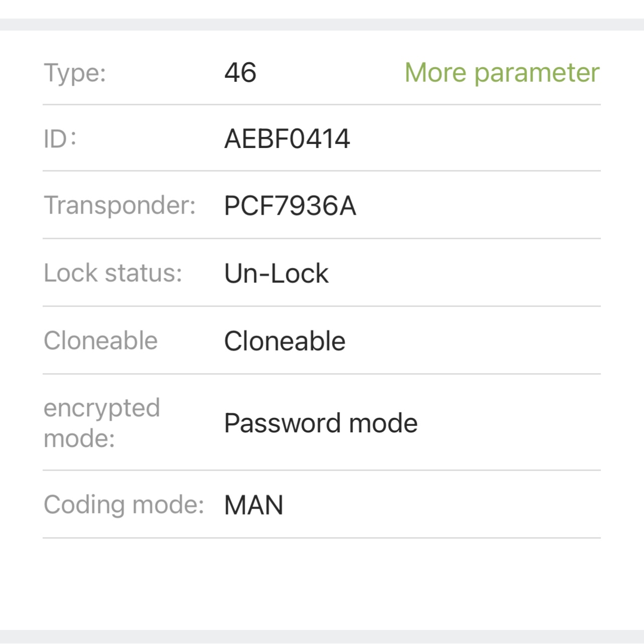Click the Lock status: label
Image resolution: width=644 pixels, height=644 pixels.
point(113,273)
